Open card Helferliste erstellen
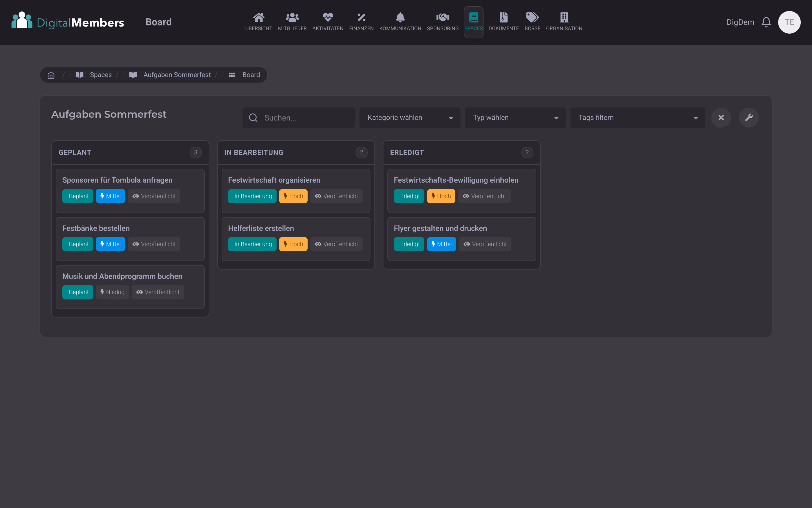Image resolution: width=812 pixels, height=508 pixels. point(296,239)
